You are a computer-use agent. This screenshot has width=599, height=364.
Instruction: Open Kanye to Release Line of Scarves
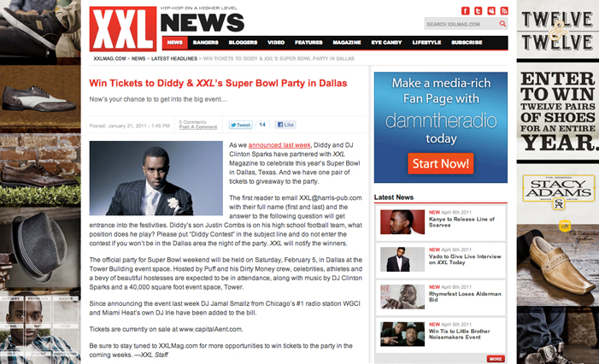[x=461, y=222]
